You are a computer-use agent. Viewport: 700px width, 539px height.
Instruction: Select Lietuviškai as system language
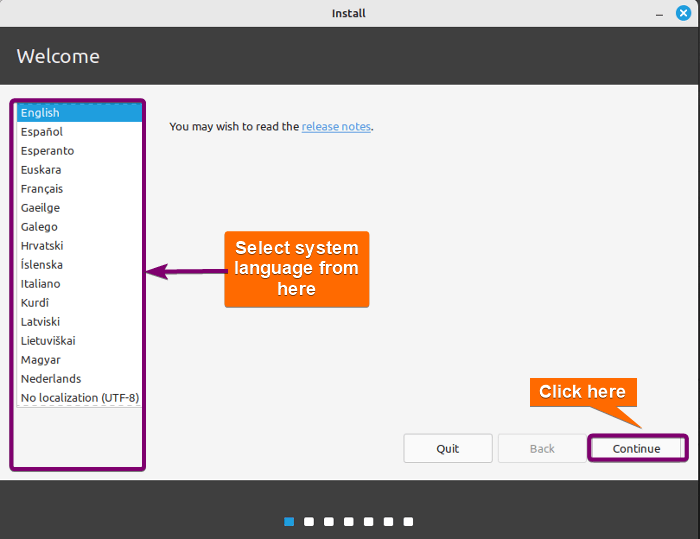pos(79,341)
